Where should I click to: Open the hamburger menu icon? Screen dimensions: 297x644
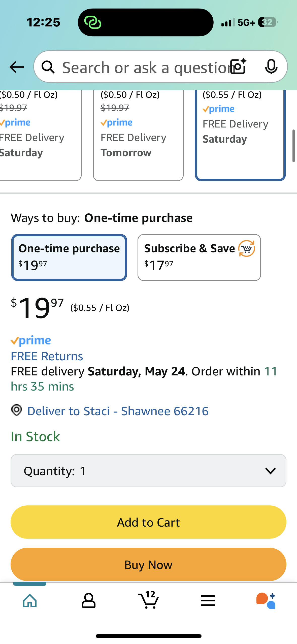click(208, 601)
